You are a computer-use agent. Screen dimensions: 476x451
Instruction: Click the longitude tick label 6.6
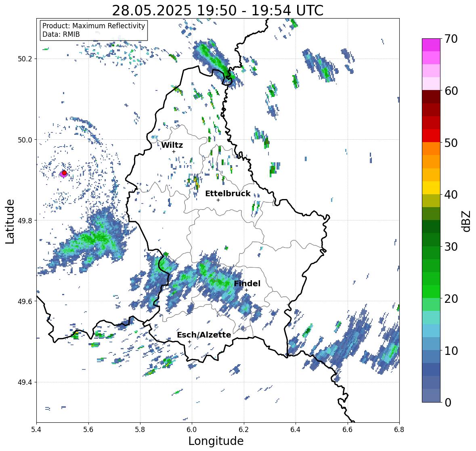click(x=348, y=429)
